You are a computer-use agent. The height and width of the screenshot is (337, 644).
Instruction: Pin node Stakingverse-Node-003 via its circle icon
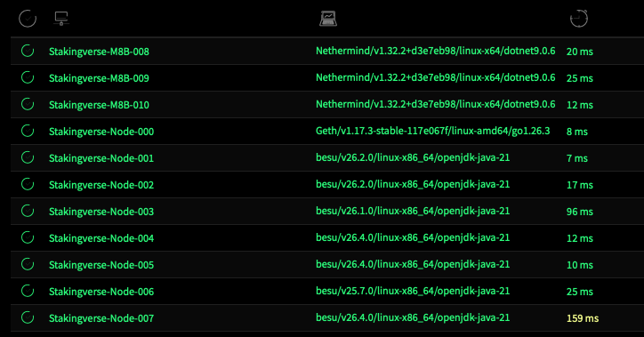tap(28, 211)
